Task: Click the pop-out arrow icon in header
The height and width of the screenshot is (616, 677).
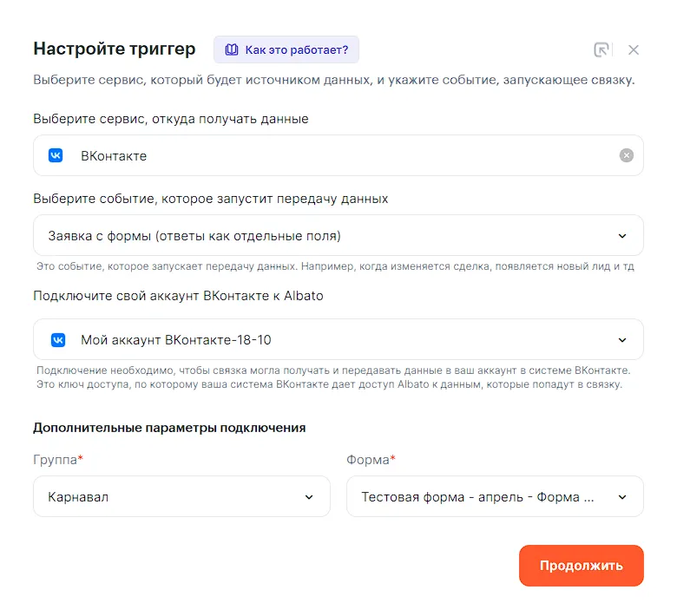Action: 601,49
